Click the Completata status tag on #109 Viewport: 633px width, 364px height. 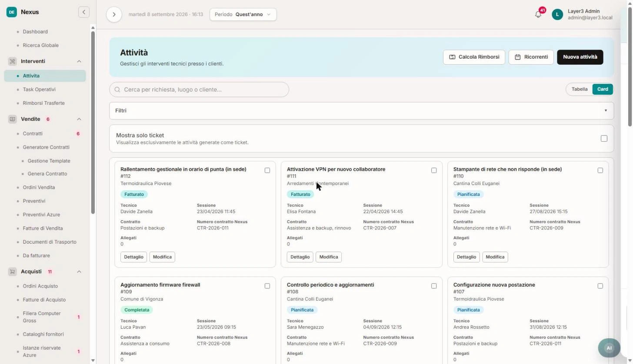tap(137, 310)
